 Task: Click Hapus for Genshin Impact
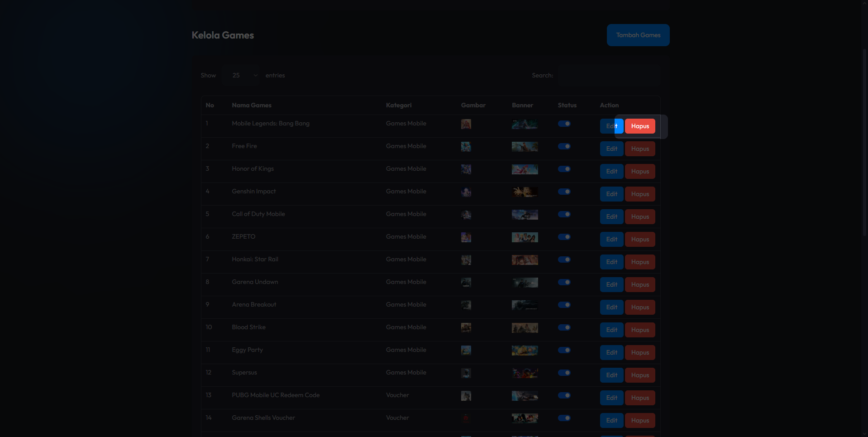pos(640,194)
